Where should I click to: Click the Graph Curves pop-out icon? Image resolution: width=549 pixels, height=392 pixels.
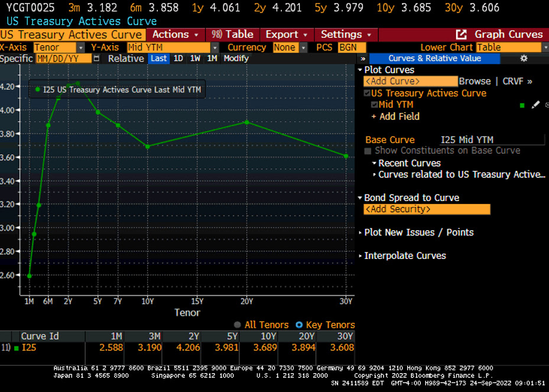pyautogui.click(x=462, y=34)
